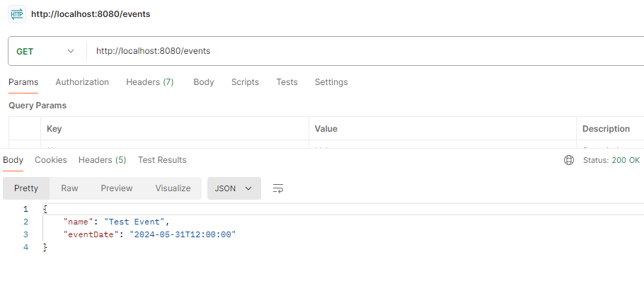Open the Scripts tab
This screenshot has width=644, height=296.
pos(245,82)
